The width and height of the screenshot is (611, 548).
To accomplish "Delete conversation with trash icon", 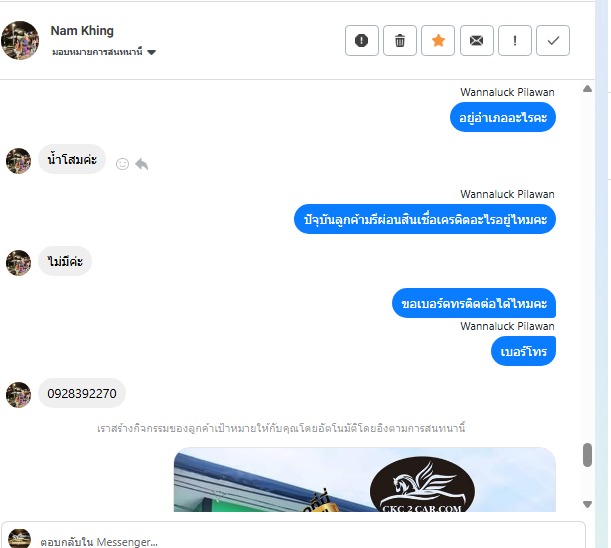I will pos(400,41).
